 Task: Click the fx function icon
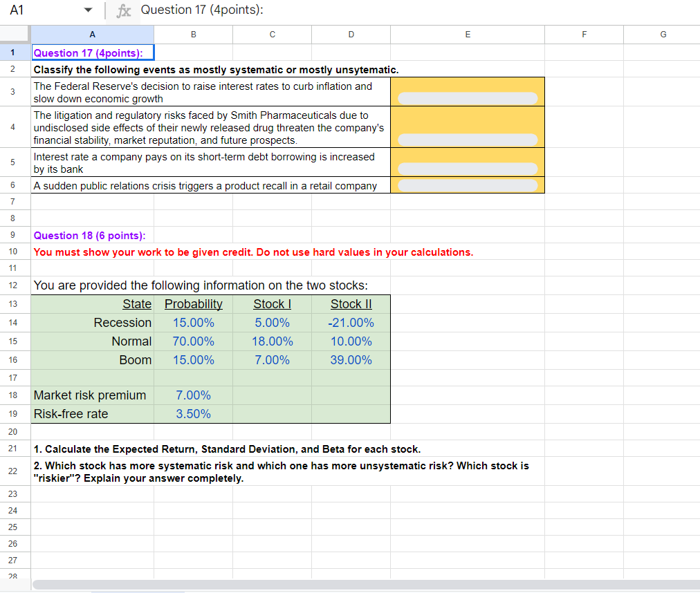[124, 10]
